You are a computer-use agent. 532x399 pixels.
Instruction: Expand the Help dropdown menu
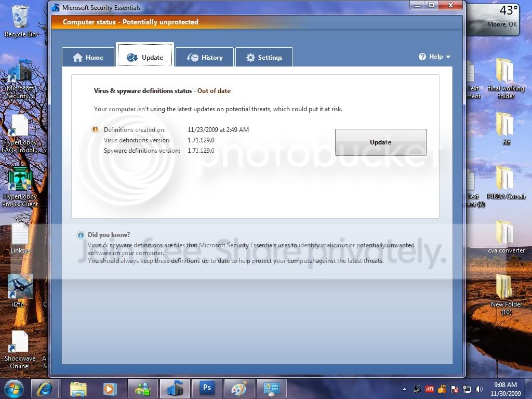(x=435, y=57)
